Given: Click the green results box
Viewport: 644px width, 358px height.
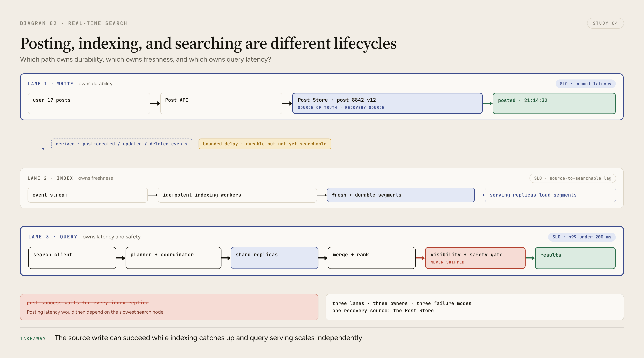Looking at the screenshot, I should [x=575, y=258].
